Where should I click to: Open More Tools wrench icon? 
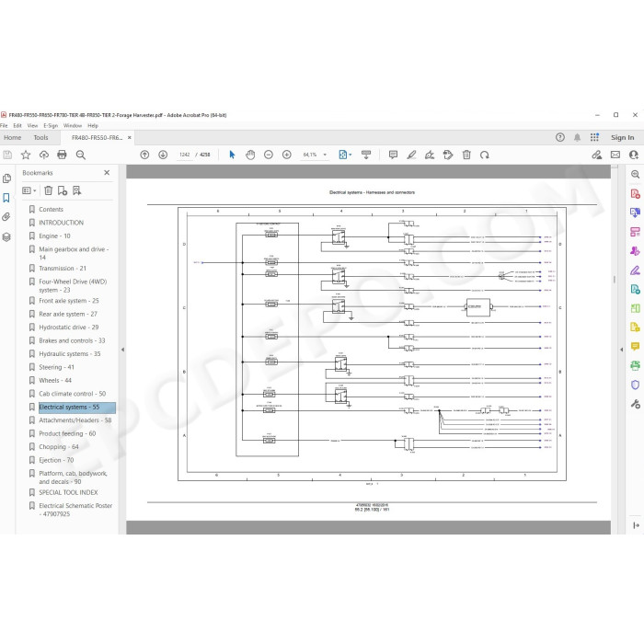(x=635, y=404)
